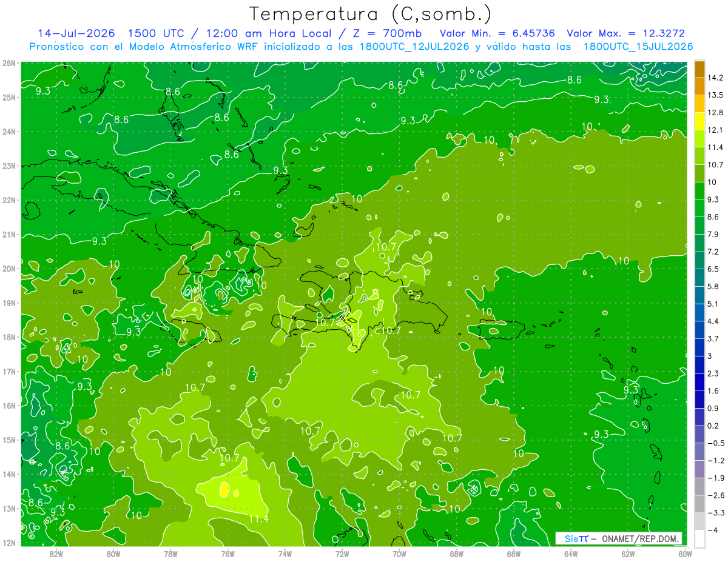Click the '2.3' value on the color legend
728x562 pixels.
pos(713,373)
